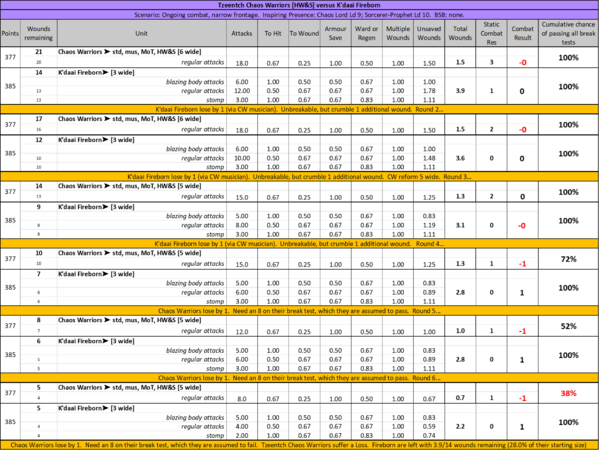Click the 'Unit' column header
This screenshot has height=450, width=599.
(142, 33)
